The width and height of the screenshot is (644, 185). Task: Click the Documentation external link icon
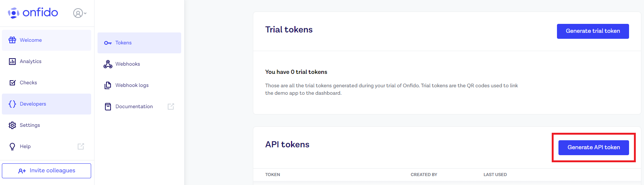coord(171,107)
